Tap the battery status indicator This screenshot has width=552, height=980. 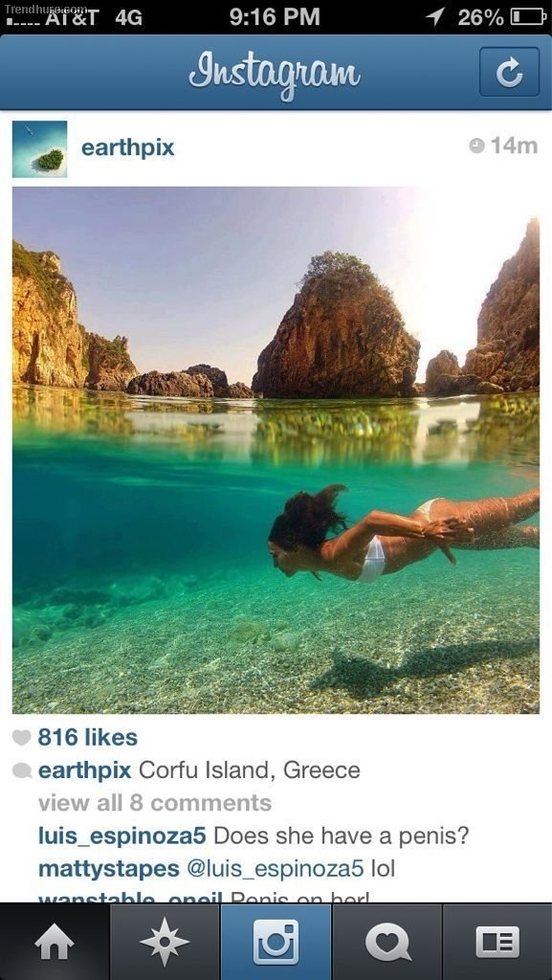tap(528, 17)
